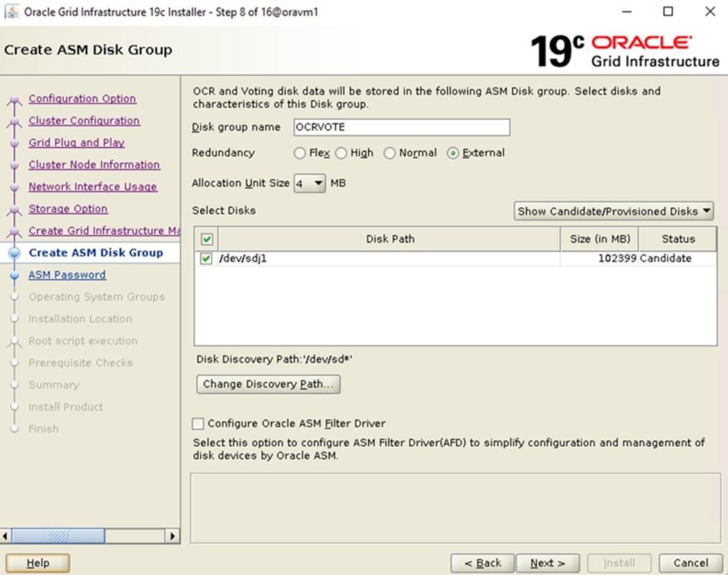728x575 pixels.
Task: Go back to Storage Option step
Action: (69, 209)
